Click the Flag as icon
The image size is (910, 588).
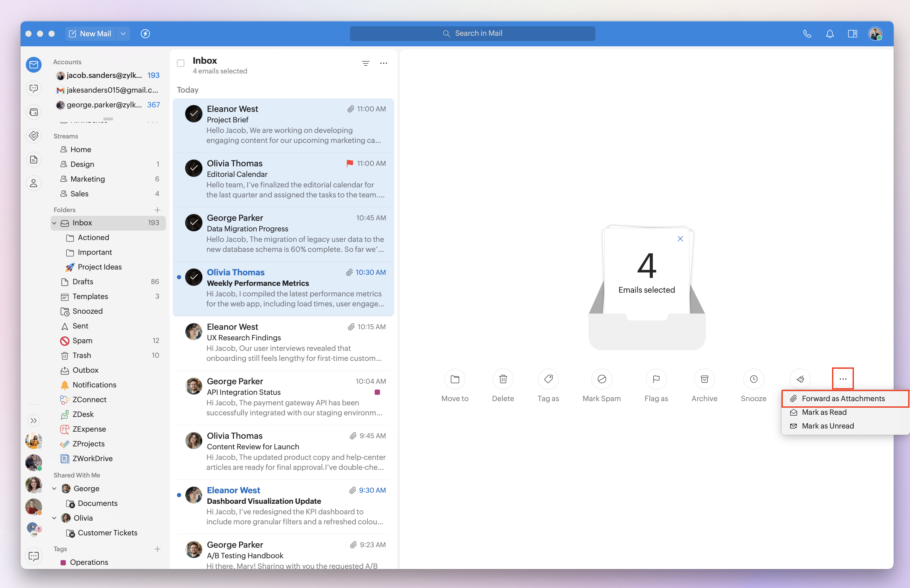[x=656, y=379]
